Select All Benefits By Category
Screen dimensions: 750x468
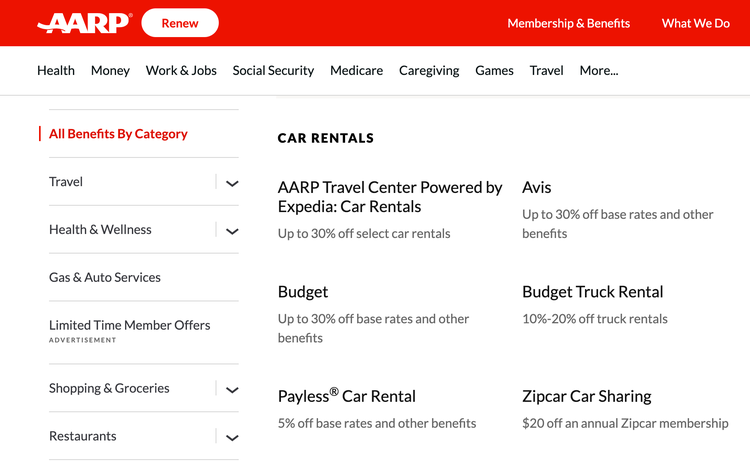point(118,134)
